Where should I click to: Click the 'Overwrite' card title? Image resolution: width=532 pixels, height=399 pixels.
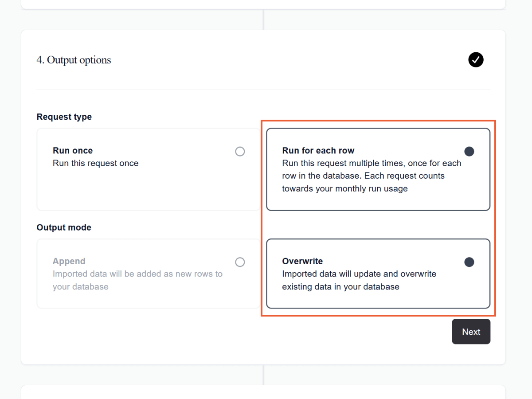tap(302, 261)
